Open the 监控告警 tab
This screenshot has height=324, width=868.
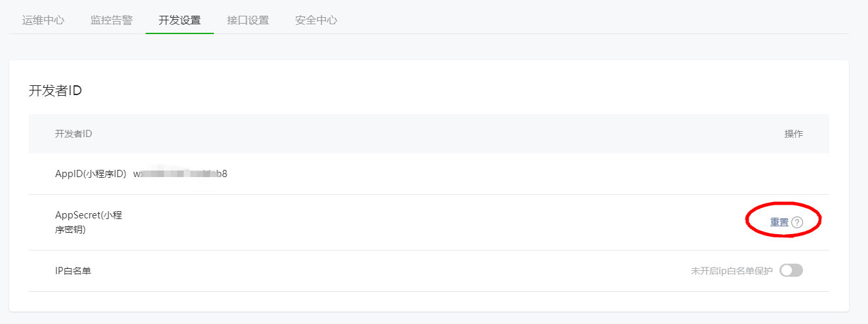[112, 20]
